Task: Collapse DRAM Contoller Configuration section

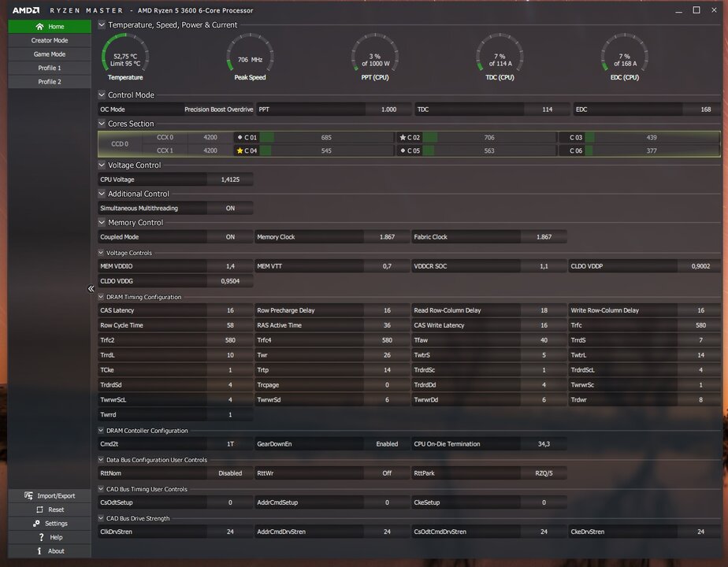Action: [x=101, y=431]
